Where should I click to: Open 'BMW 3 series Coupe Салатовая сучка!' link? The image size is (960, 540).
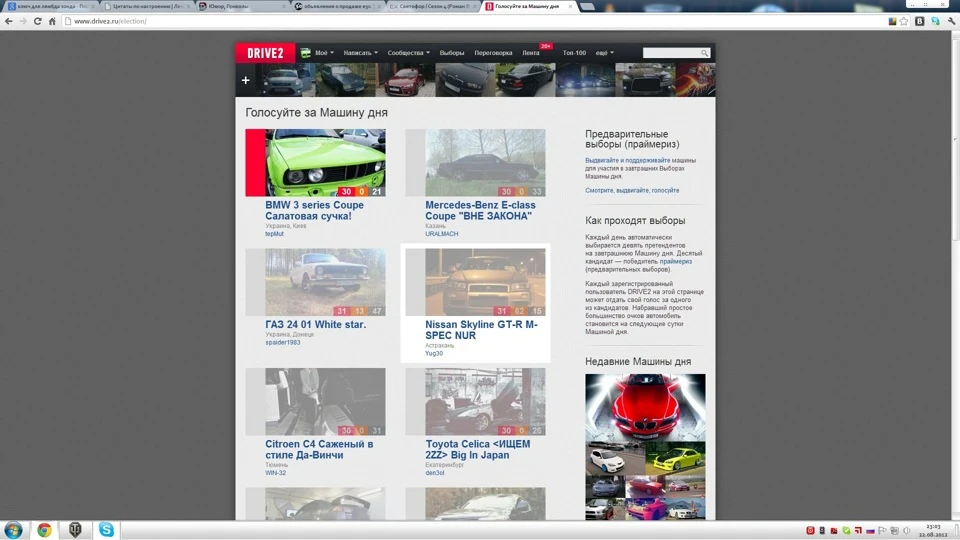pyautogui.click(x=314, y=211)
